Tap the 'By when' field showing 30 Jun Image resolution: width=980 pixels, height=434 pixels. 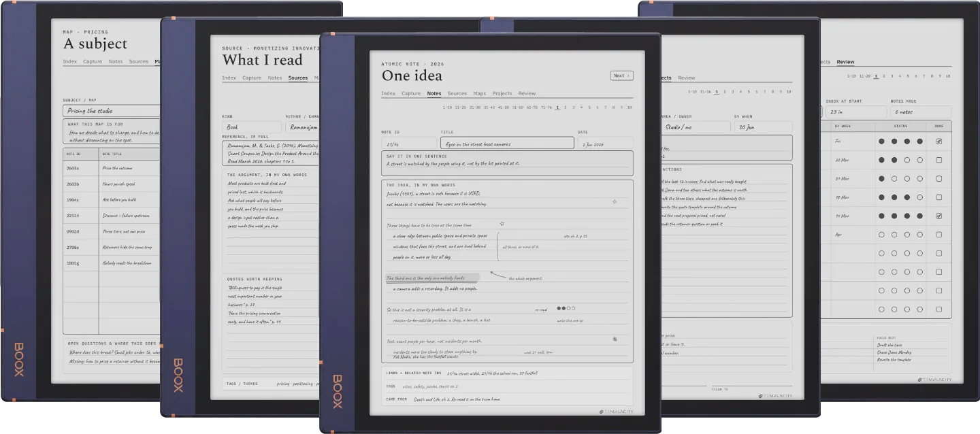click(763, 127)
